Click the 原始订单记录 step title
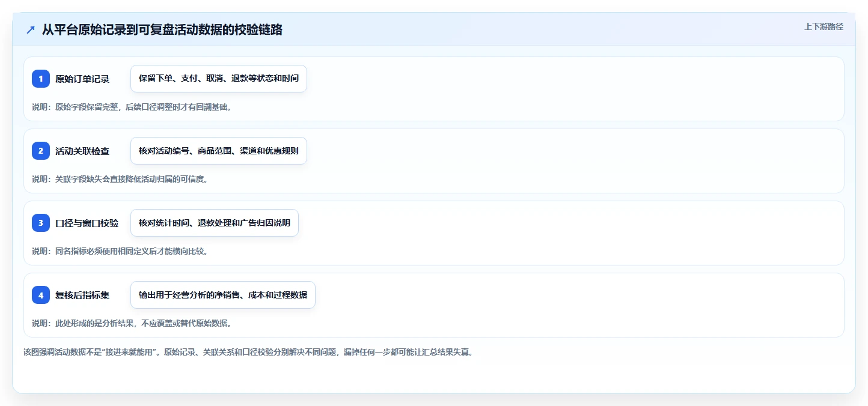 (x=82, y=79)
